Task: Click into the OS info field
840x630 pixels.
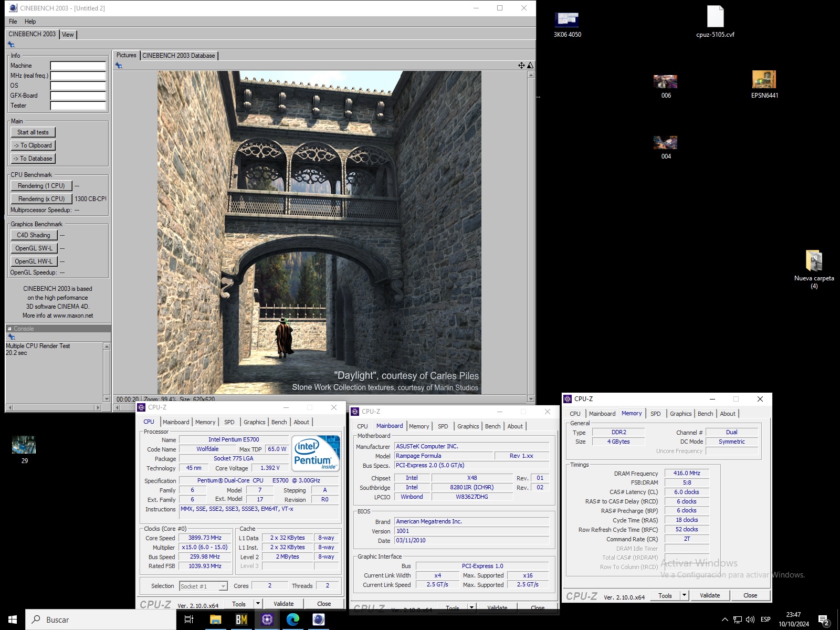Action: coord(78,86)
